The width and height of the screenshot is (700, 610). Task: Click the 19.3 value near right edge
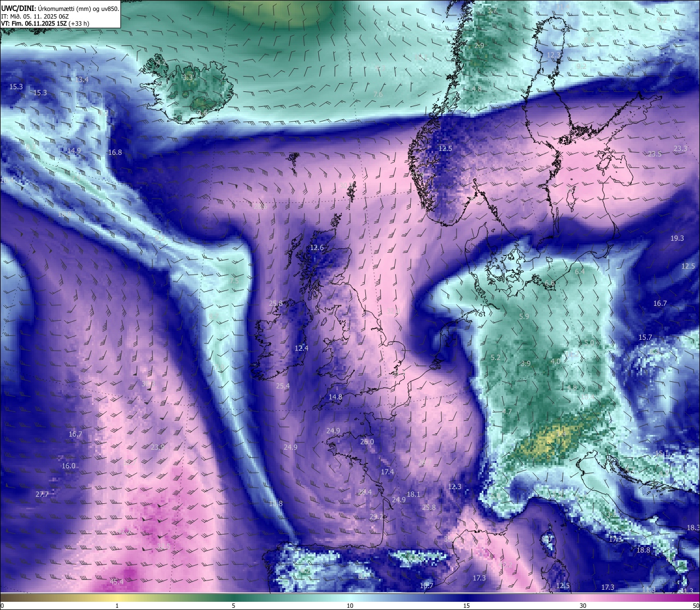677,239
